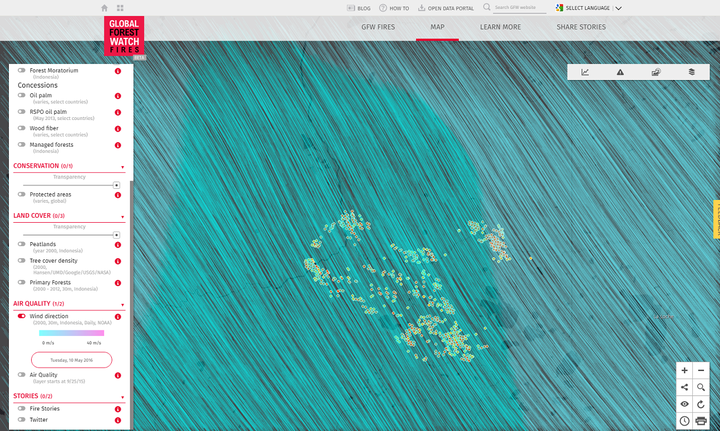Toggle the Twitter stories layer
Viewport: 720px width, 431px height.
(22, 419)
